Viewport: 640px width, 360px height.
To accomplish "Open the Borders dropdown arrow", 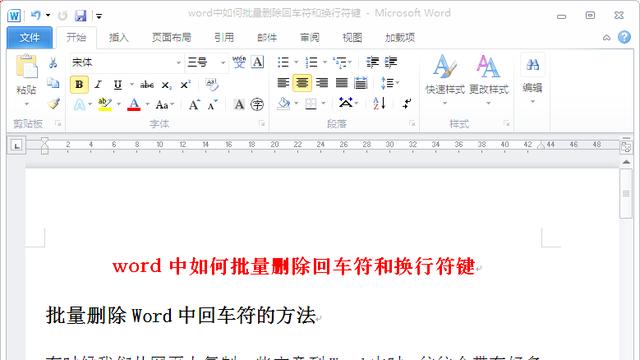I will pos(323,103).
